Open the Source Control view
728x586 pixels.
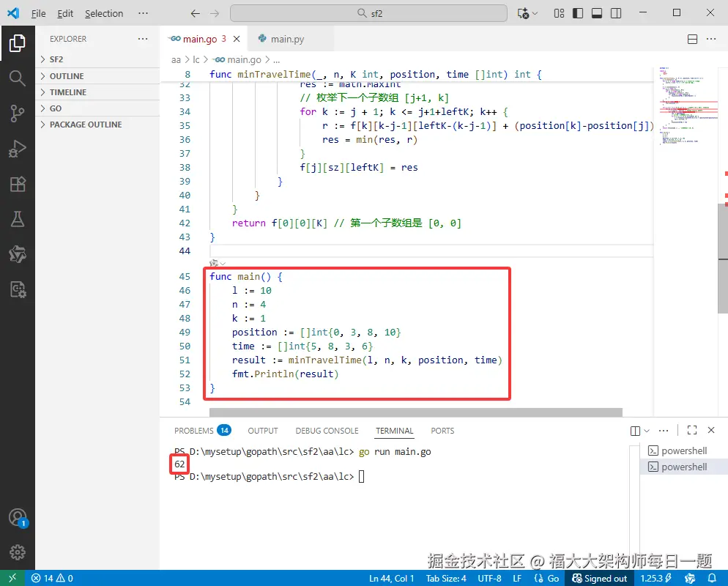point(17,114)
